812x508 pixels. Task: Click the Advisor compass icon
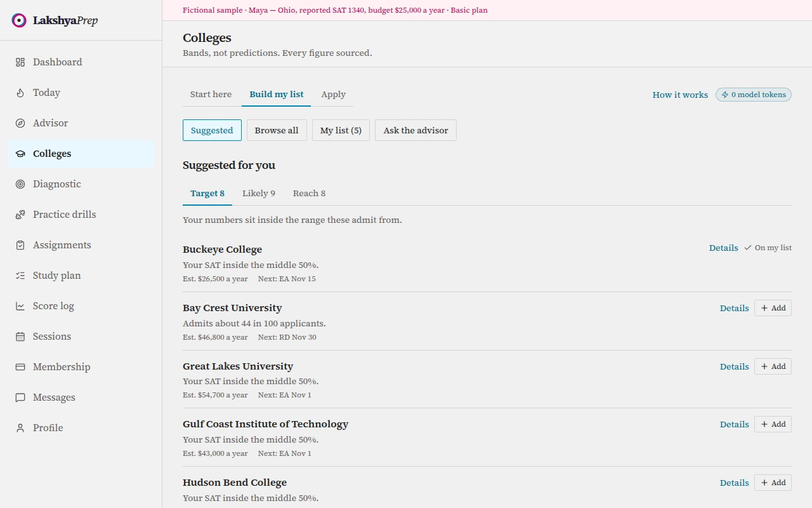coord(20,123)
